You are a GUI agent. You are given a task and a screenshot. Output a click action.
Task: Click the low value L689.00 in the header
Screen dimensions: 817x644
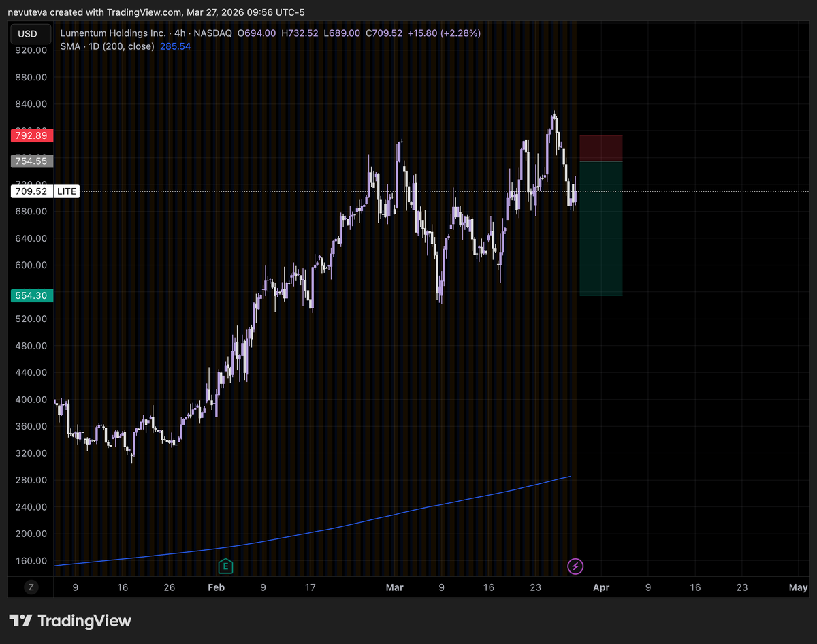(x=342, y=33)
